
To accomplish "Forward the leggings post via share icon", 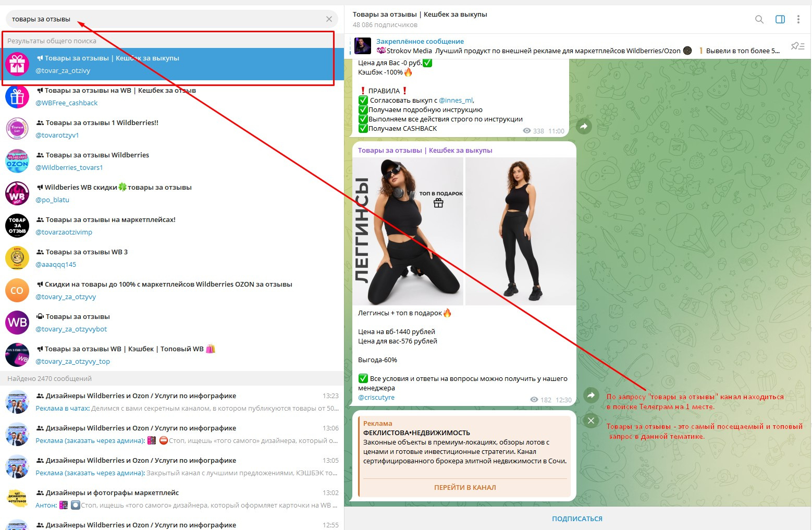I will (x=590, y=395).
